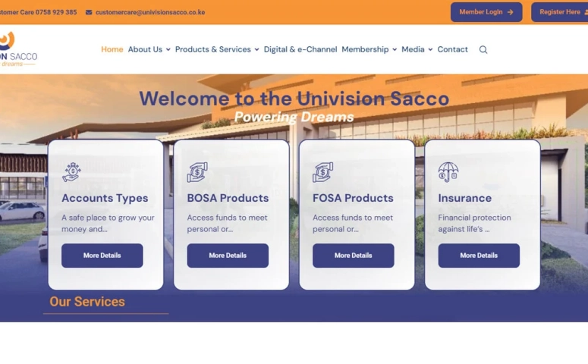Click the envelope icon beside the email
Screen dimensions: 588x364
(89, 12)
